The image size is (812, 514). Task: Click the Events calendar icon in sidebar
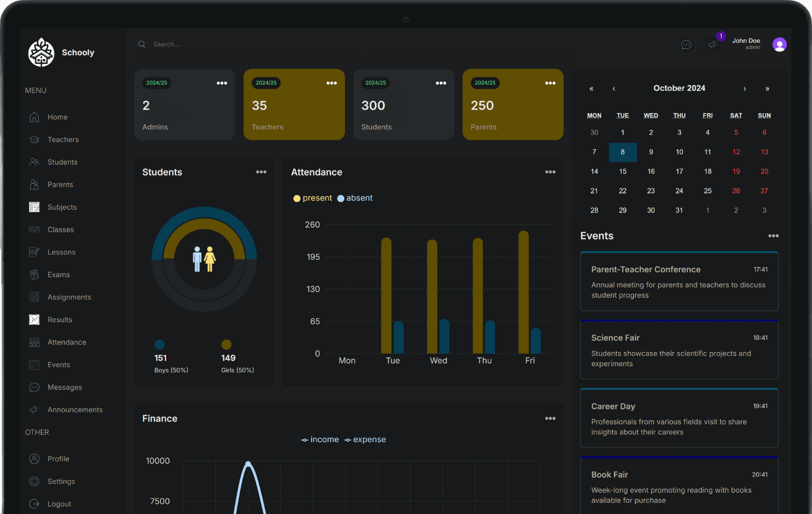pyautogui.click(x=34, y=365)
